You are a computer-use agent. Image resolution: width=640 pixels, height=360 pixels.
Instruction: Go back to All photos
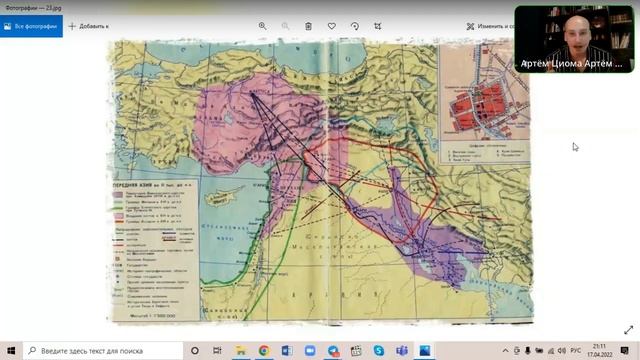coord(31,26)
